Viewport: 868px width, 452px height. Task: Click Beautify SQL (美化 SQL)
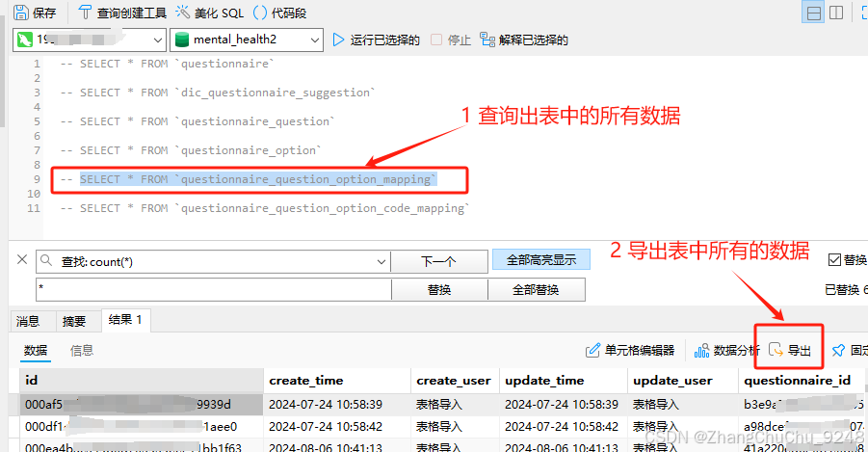pyautogui.click(x=210, y=13)
